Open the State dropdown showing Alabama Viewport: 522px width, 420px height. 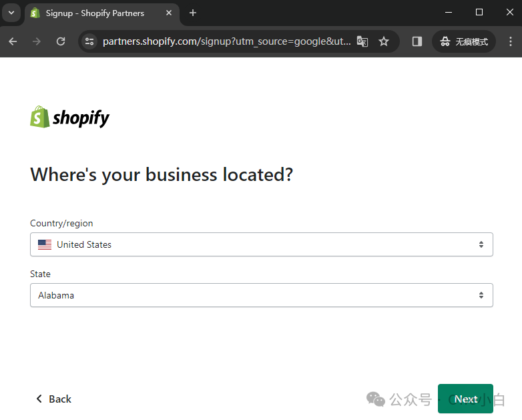[261, 295]
